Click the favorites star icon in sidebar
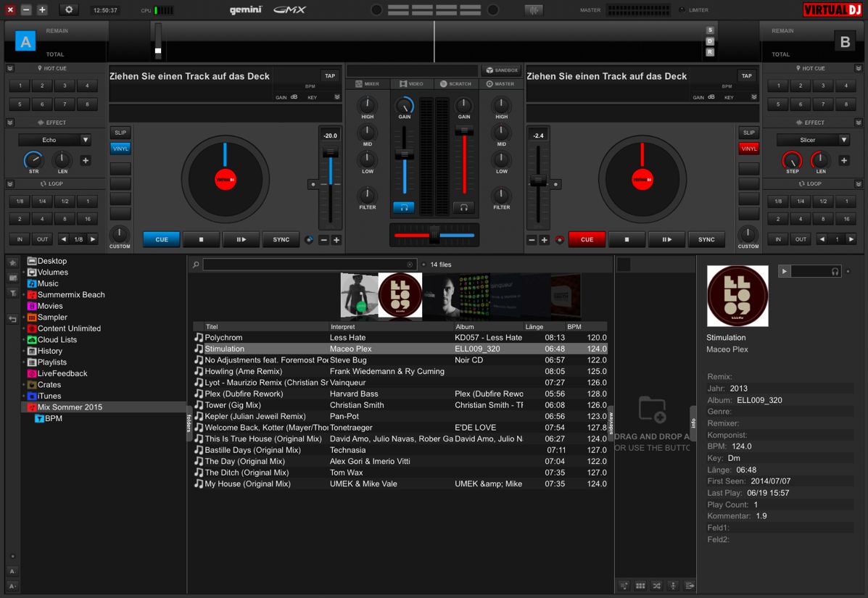 pos(12,262)
